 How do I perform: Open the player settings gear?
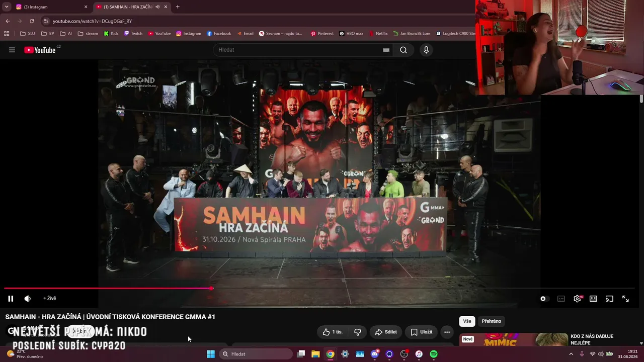pos(578,299)
